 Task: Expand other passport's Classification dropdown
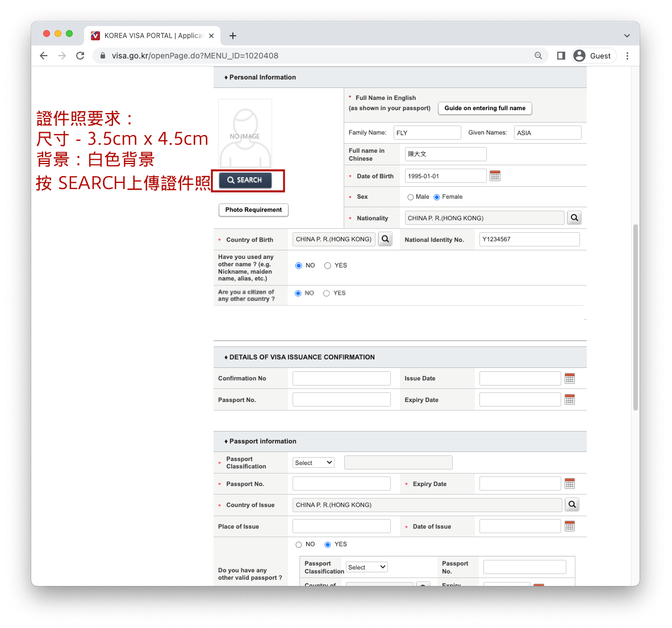click(x=366, y=567)
